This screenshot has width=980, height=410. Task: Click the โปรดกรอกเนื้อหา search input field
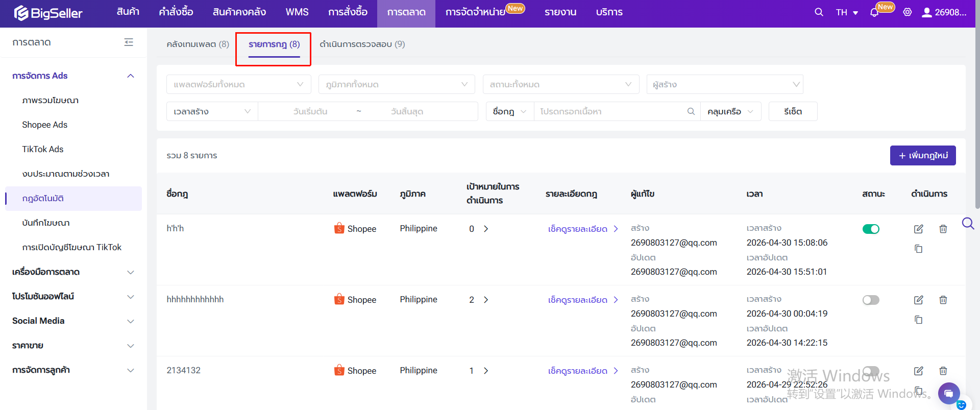[x=610, y=111]
